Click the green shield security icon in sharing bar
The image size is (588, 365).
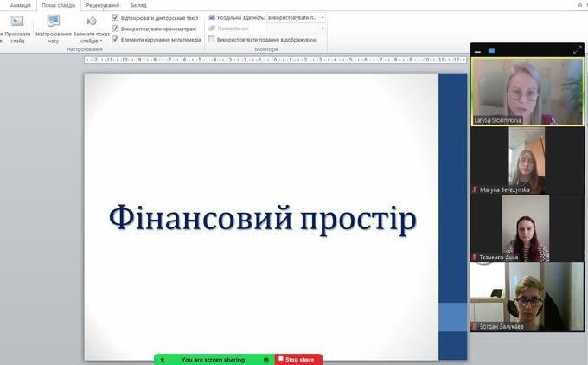click(266, 360)
